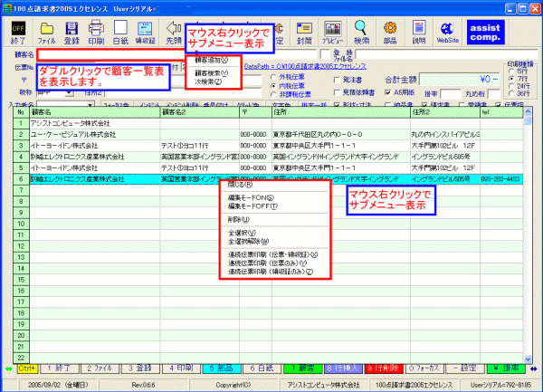Click the '6 白紙' bottom function button
Image resolution: width=543 pixels, height=392 pixels.
point(262,368)
